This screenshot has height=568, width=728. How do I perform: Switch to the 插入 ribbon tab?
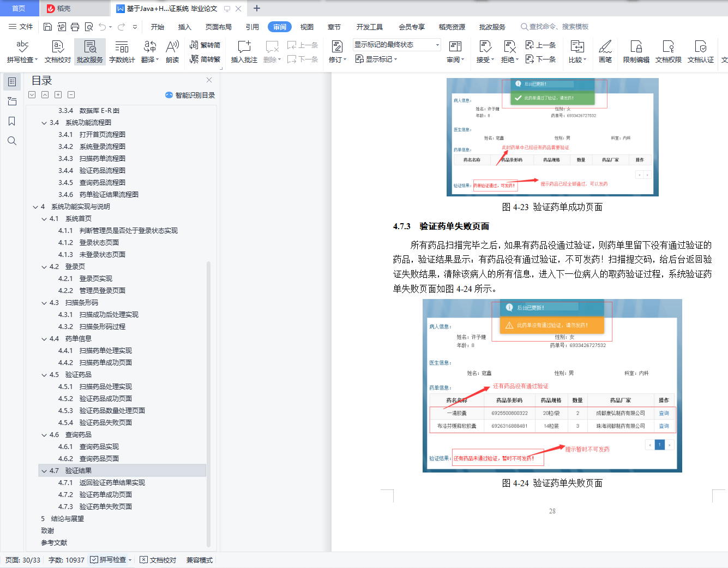click(x=185, y=27)
